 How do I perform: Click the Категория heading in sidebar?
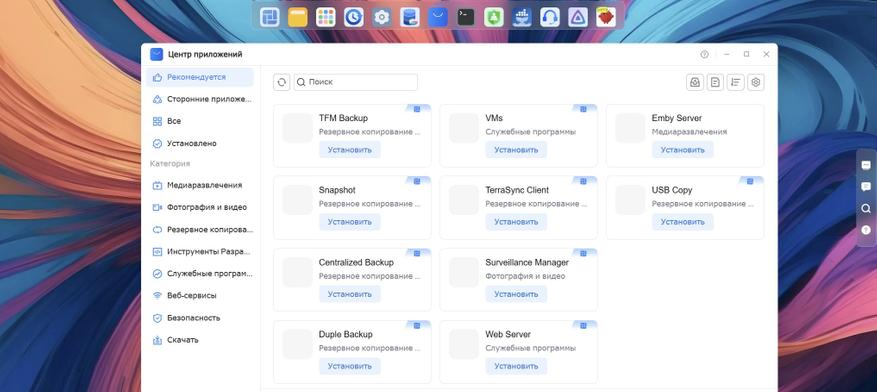170,164
